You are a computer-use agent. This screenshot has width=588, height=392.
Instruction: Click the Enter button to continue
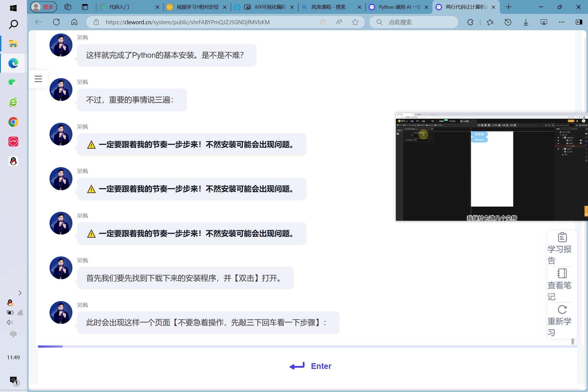pyautogui.click(x=310, y=366)
